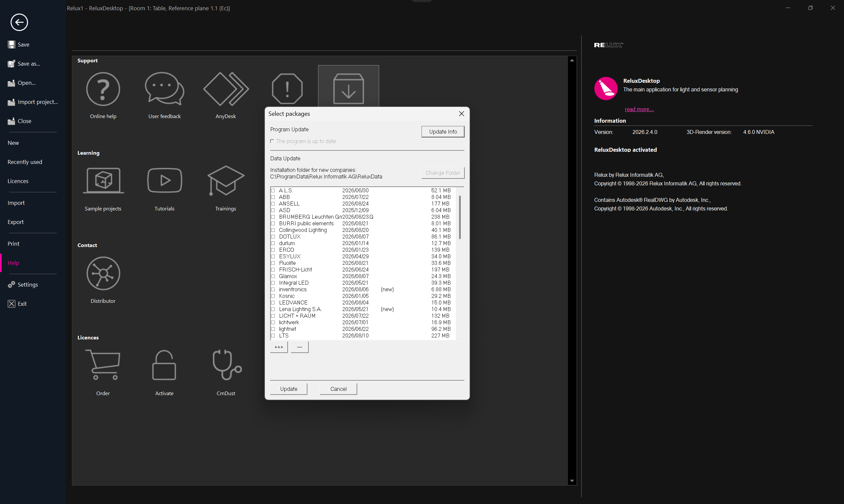Launch CmDust stethoscope icon
This screenshot has width=844, height=504.
pos(227,365)
